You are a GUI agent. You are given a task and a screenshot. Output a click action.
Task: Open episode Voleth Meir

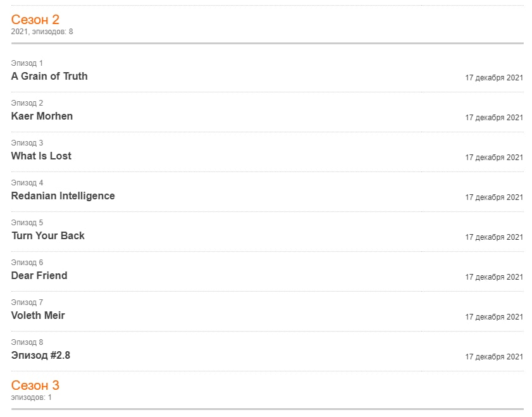(38, 316)
